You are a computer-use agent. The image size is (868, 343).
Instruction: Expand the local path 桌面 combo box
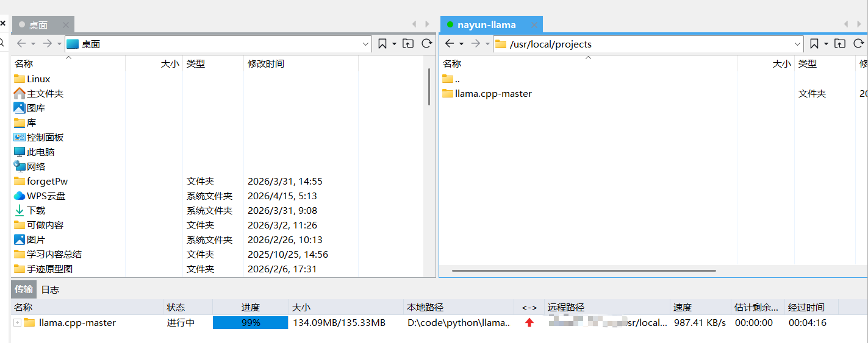click(x=365, y=44)
